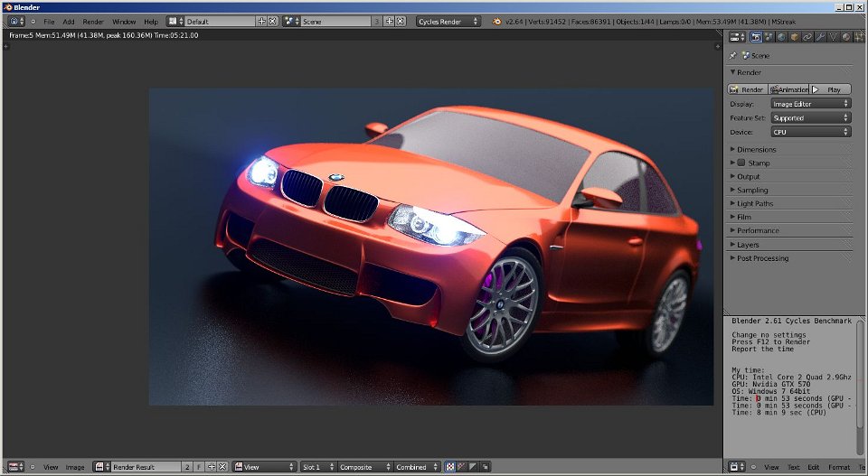Select the Particles properties tab icon

(858, 37)
